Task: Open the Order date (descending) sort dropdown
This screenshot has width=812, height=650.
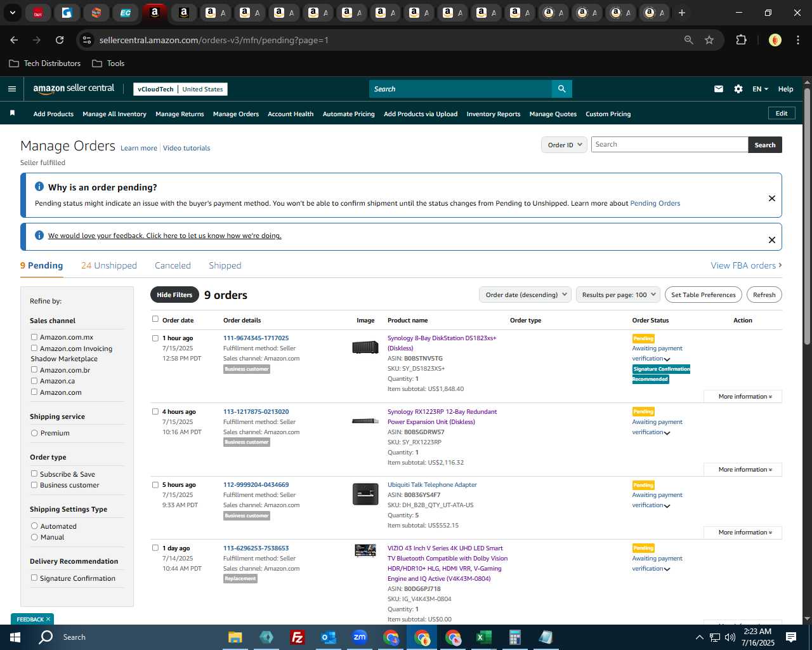Action: (525, 295)
